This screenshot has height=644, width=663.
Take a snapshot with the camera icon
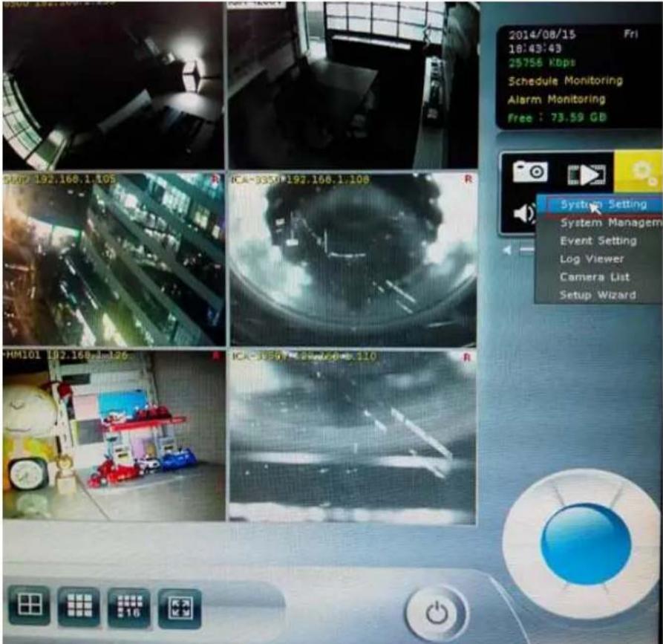pyautogui.click(x=530, y=172)
